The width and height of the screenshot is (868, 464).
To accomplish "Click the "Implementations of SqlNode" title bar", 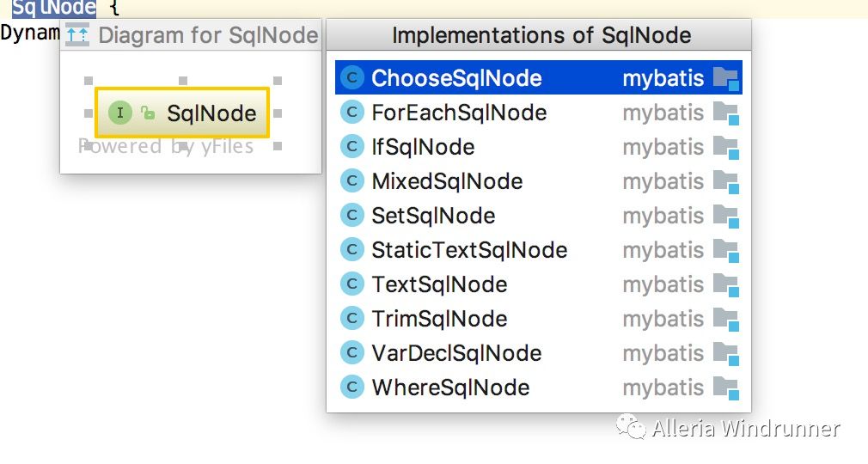I will tap(541, 35).
